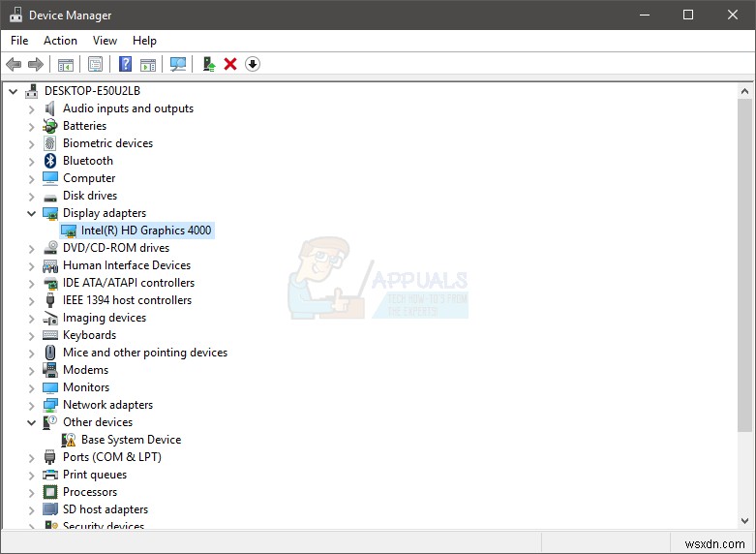Click the red X Uninstall device icon
Image resolution: width=756 pixels, height=554 pixels.
point(230,64)
